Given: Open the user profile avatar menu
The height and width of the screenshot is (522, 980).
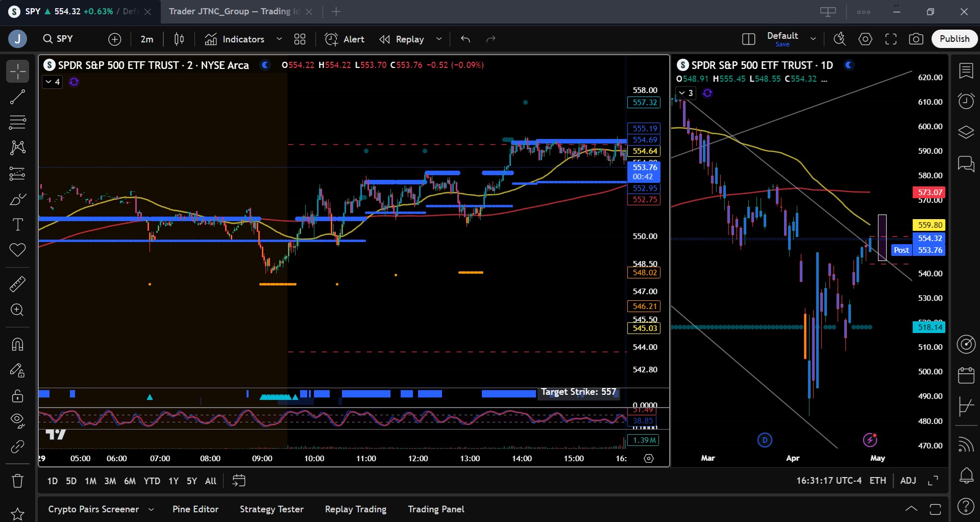Looking at the screenshot, I should [18, 39].
